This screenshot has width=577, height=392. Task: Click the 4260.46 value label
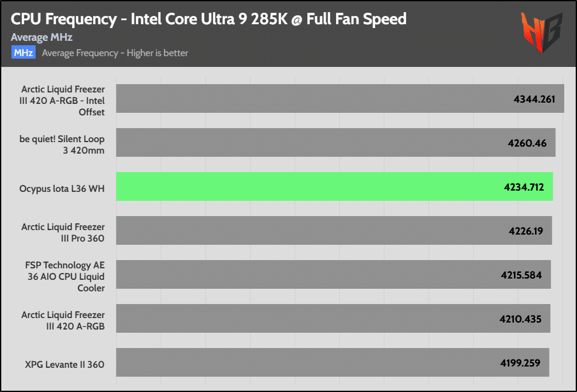[x=527, y=143]
